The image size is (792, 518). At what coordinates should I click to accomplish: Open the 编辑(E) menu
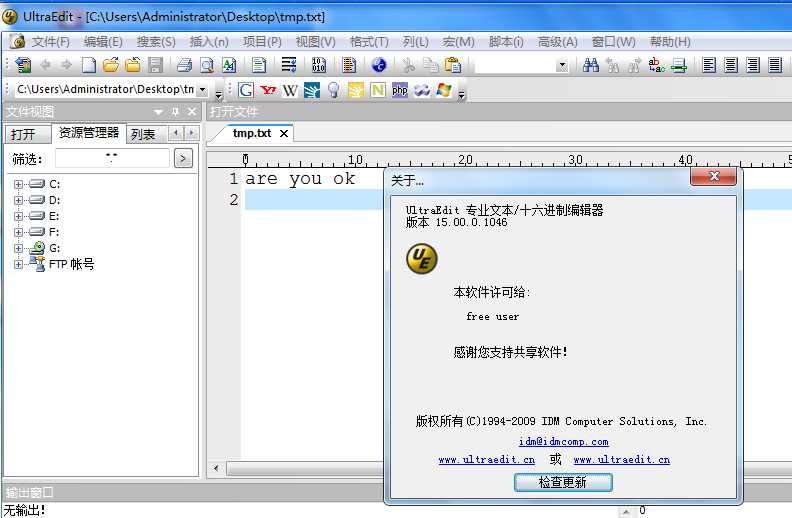[x=103, y=41]
